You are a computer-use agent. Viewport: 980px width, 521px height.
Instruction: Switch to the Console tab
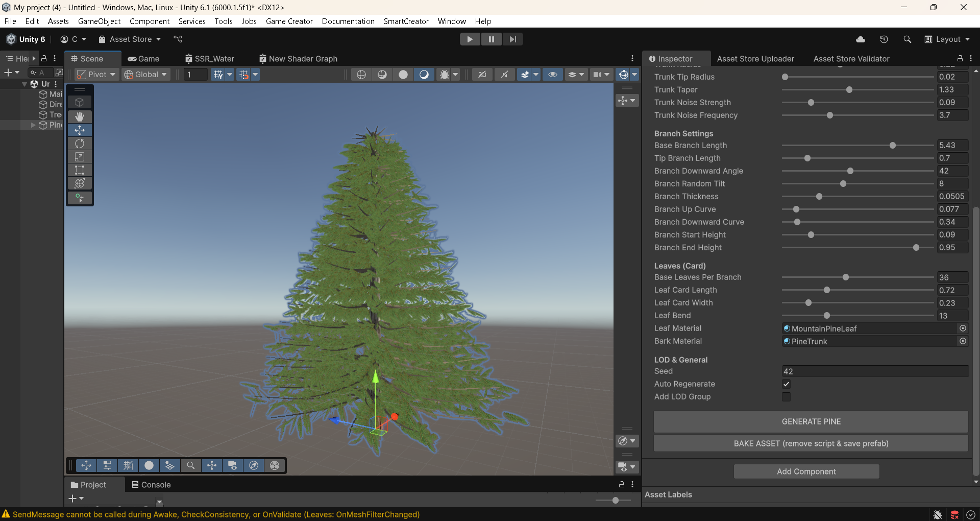(x=151, y=485)
